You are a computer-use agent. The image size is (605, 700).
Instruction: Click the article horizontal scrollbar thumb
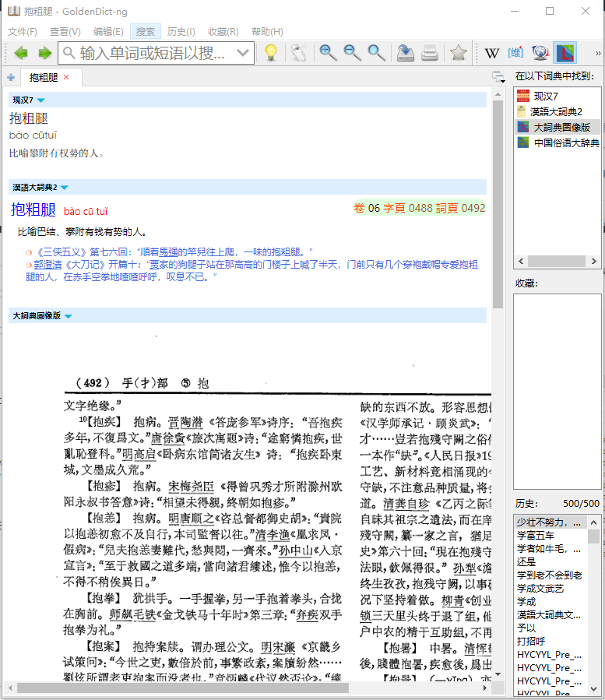[183, 688]
